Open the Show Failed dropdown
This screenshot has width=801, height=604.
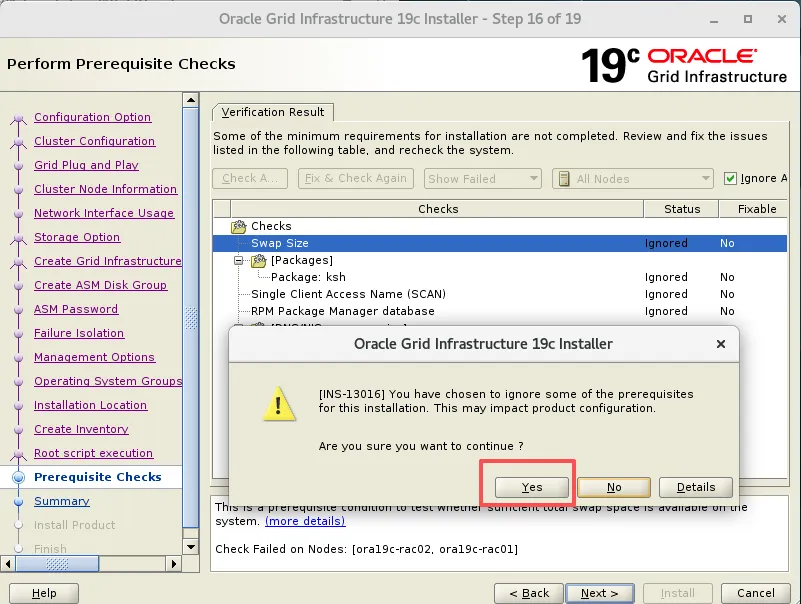point(483,178)
